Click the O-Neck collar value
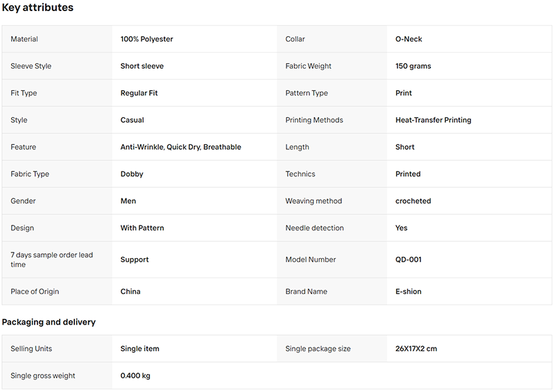The image size is (555, 392). point(409,39)
